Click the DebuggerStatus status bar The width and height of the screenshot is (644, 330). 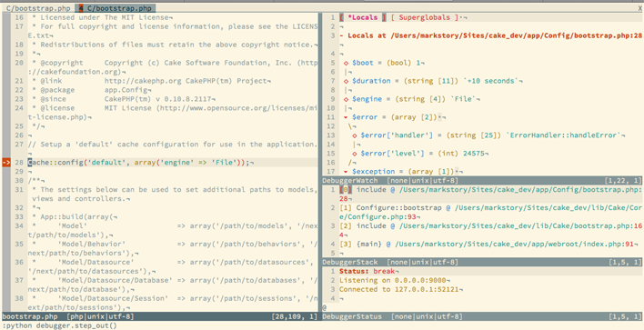pyautogui.click(x=482, y=316)
